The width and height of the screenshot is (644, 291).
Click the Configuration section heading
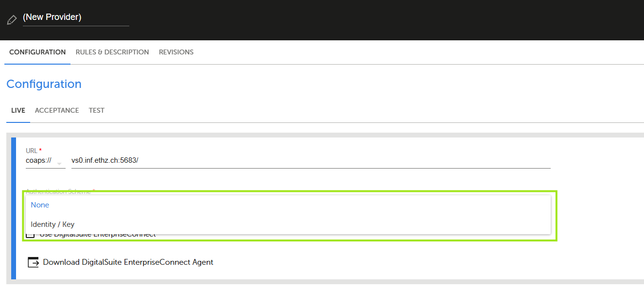click(x=44, y=84)
